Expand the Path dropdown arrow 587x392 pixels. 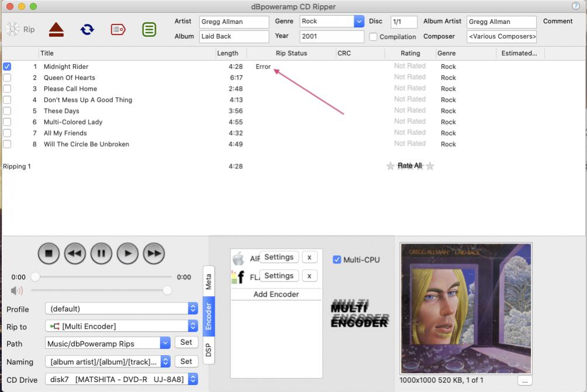165,343
